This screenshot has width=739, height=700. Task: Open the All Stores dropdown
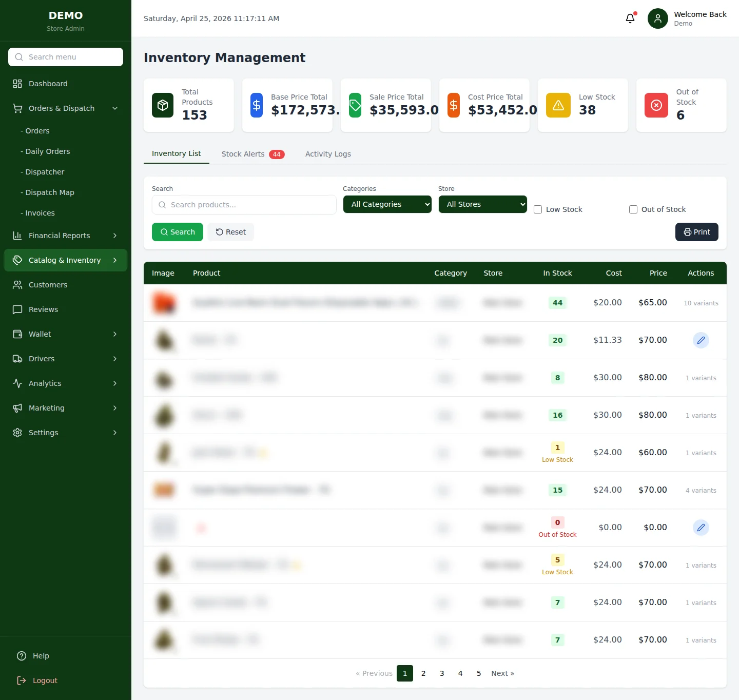click(x=482, y=204)
